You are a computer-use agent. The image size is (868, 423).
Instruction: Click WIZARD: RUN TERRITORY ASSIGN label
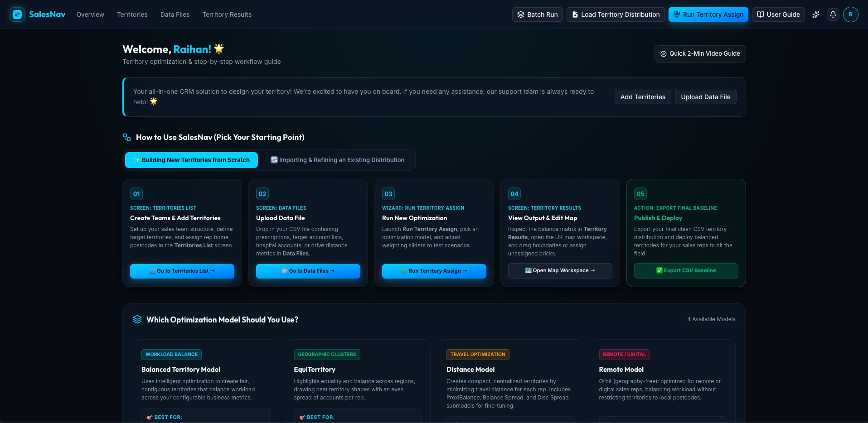click(423, 208)
